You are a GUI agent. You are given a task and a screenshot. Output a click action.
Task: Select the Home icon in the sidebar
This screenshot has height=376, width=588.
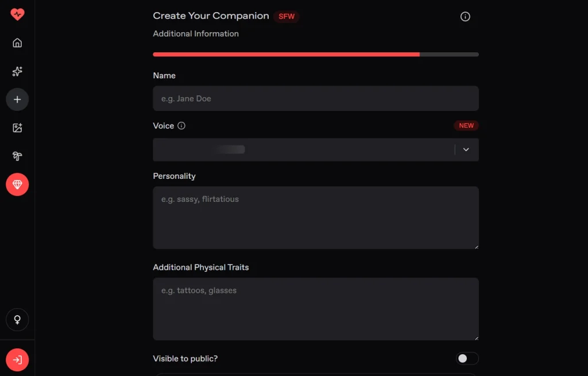[x=17, y=43]
